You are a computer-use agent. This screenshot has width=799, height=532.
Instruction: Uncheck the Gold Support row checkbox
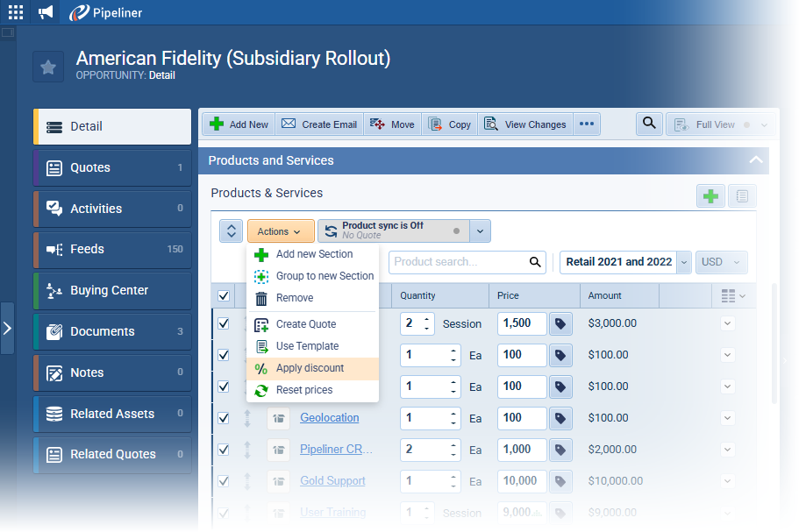coord(223,481)
